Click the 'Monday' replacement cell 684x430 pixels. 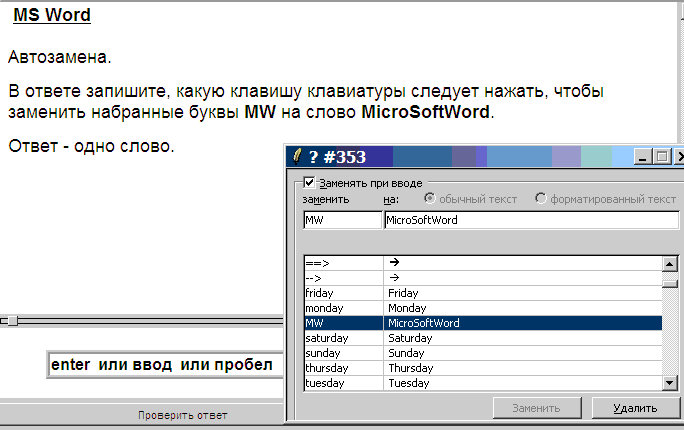[x=523, y=308]
